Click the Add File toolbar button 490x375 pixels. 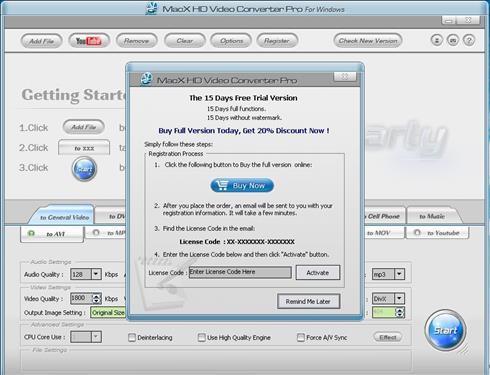(x=42, y=41)
